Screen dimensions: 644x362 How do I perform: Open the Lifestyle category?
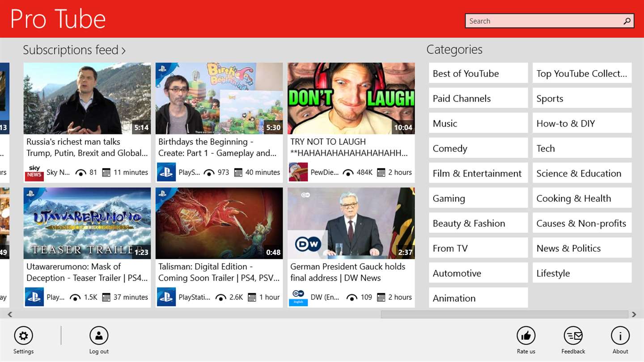coord(582,273)
